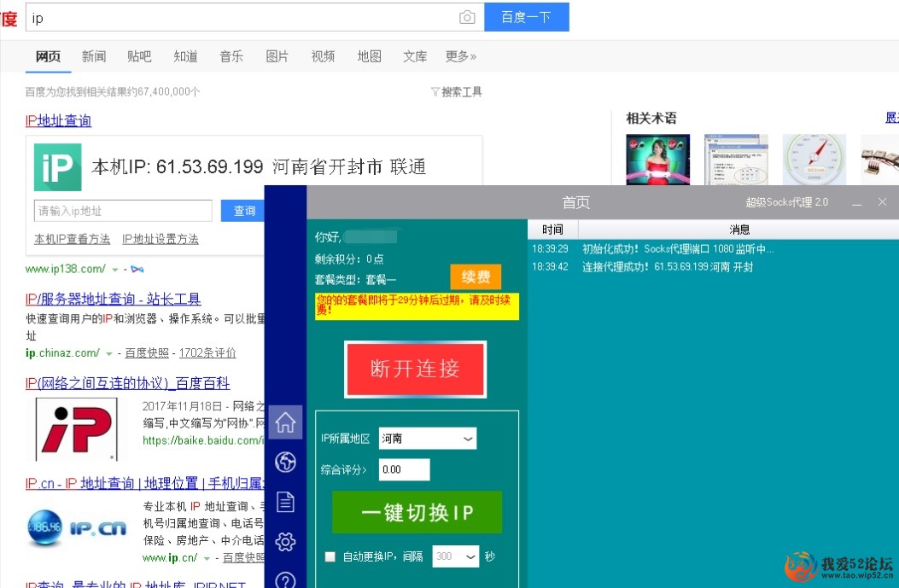
Task: Switch to the 图片 tab
Action: click(x=277, y=56)
